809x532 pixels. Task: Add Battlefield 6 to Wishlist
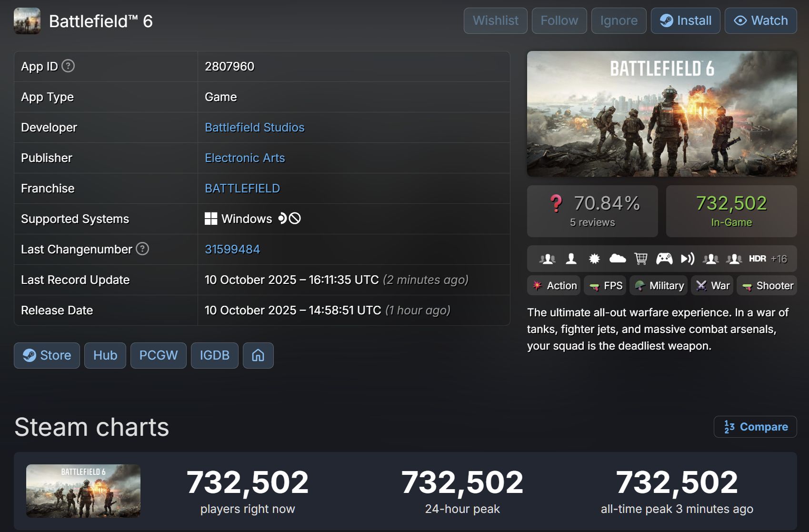tap(496, 21)
